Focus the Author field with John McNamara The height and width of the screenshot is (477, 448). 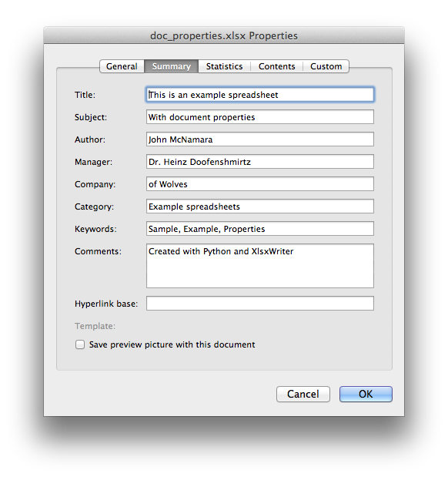[x=260, y=139]
